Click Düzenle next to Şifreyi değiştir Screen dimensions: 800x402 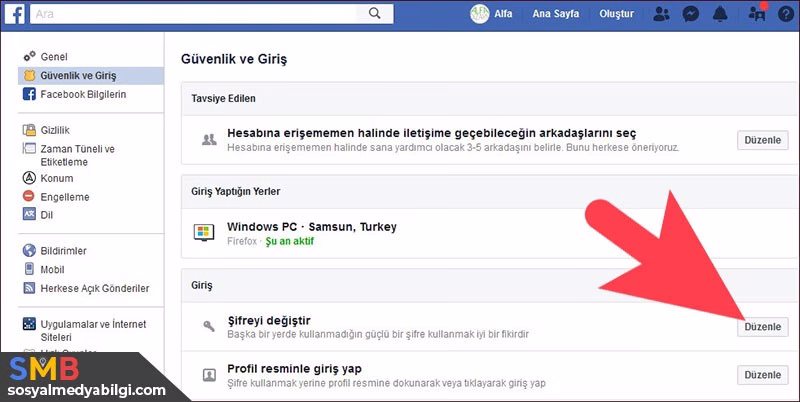click(762, 326)
